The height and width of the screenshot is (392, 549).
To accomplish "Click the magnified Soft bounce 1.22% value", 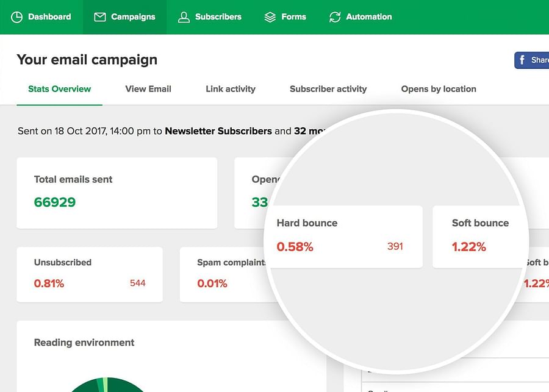I will pyautogui.click(x=468, y=247).
